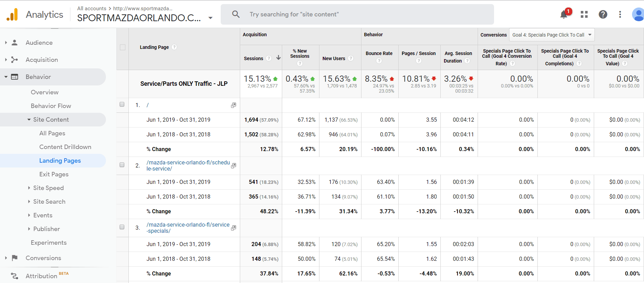Expand the Publisher subsection
Viewport: 644px width, 283px height.
tap(29, 229)
